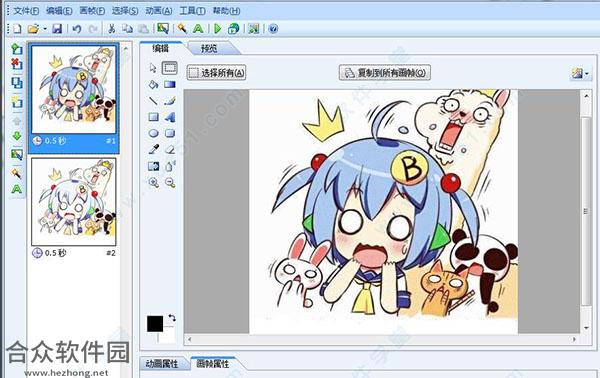Open the 文件(F) menu

(26, 11)
